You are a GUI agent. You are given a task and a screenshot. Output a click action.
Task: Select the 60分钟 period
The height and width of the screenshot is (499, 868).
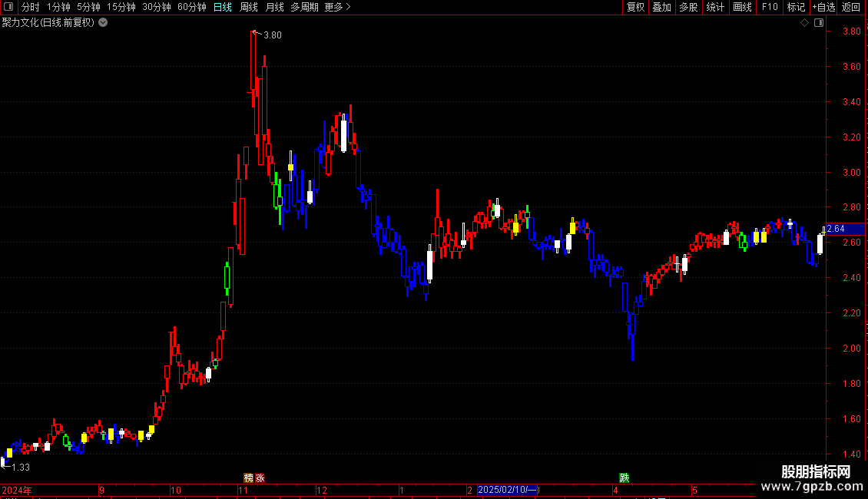(x=192, y=7)
